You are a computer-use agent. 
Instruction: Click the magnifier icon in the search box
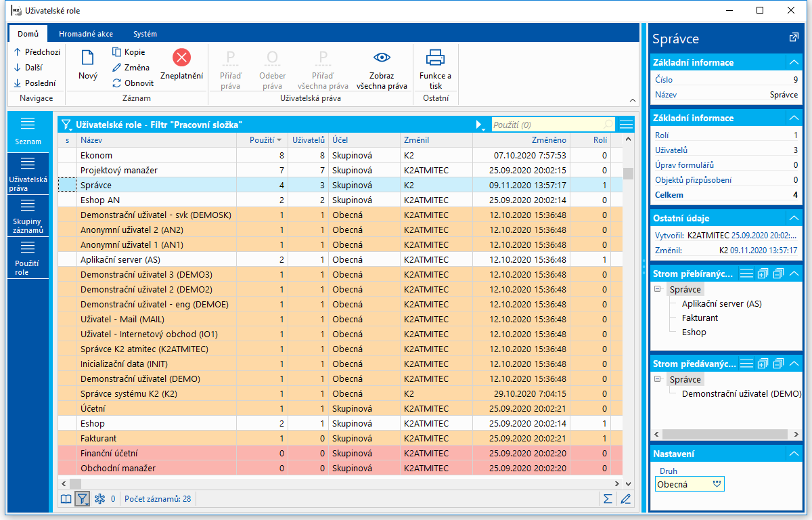[608, 125]
